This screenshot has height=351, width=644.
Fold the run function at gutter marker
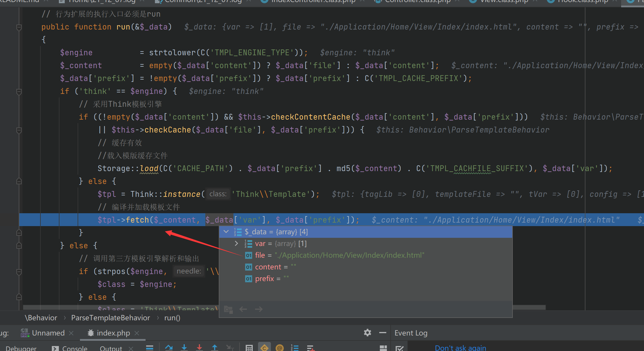pyautogui.click(x=19, y=27)
